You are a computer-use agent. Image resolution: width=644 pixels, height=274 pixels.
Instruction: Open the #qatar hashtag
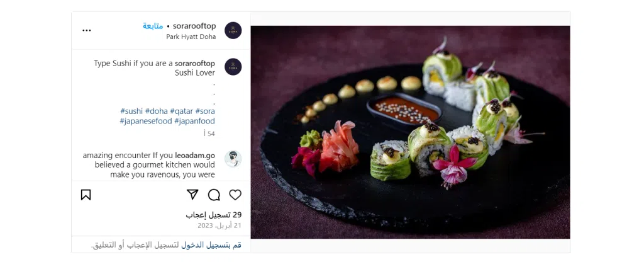[x=182, y=111]
